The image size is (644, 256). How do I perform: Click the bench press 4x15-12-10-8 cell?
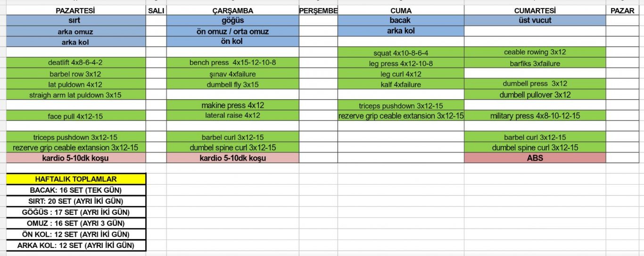click(233, 63)
